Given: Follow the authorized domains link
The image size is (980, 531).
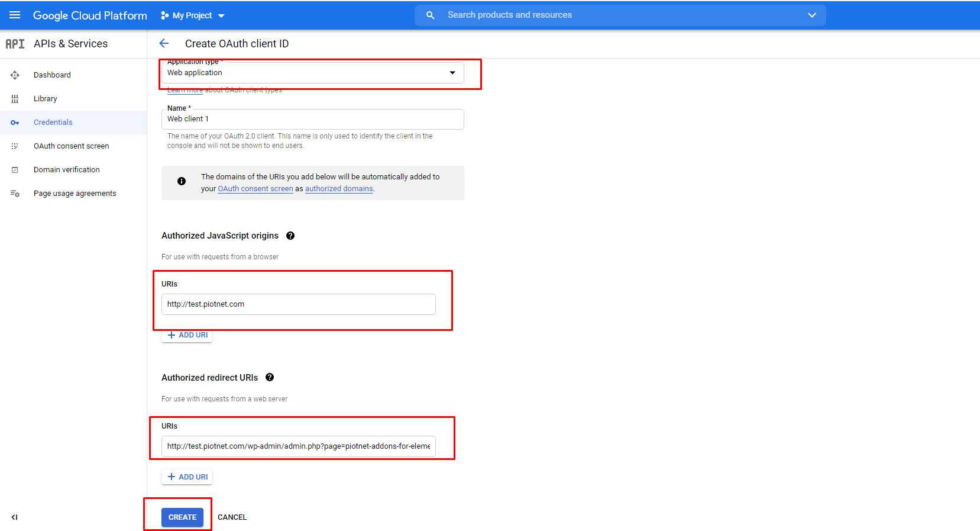Looking at the screenshot, I should 339,189.
